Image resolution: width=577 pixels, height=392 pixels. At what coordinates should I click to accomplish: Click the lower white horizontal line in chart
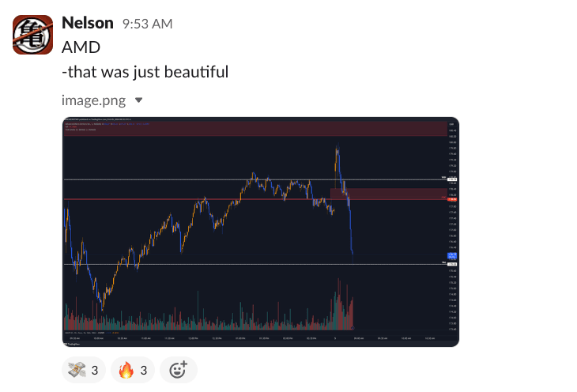[x=237, y=264]
